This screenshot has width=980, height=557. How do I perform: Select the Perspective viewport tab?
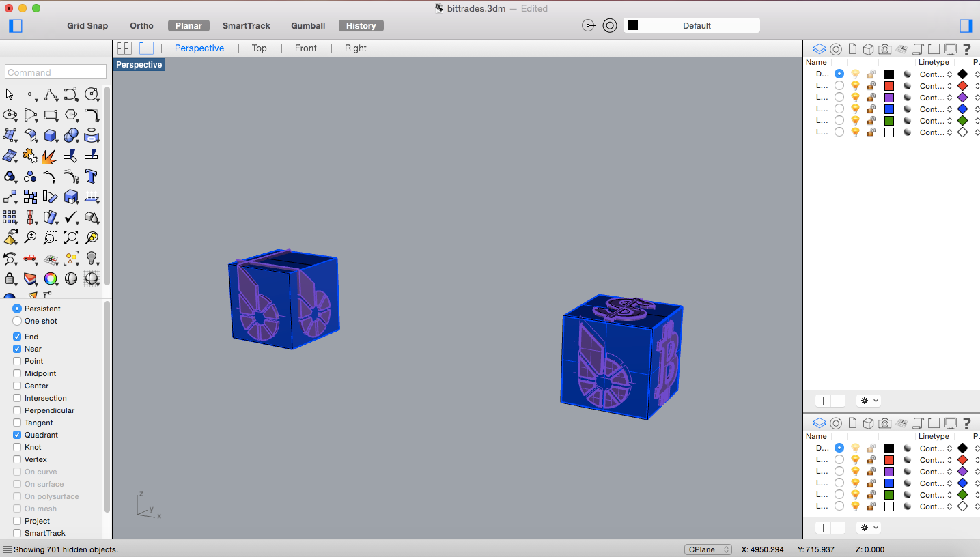coord(199,48)
